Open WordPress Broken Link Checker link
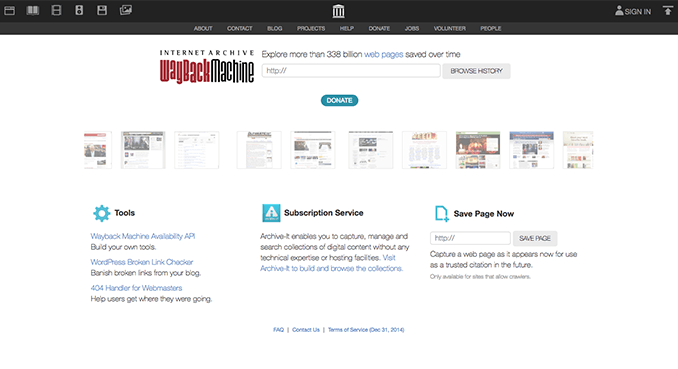The height and width of the screenshot is (369, 678). (142, 262)
